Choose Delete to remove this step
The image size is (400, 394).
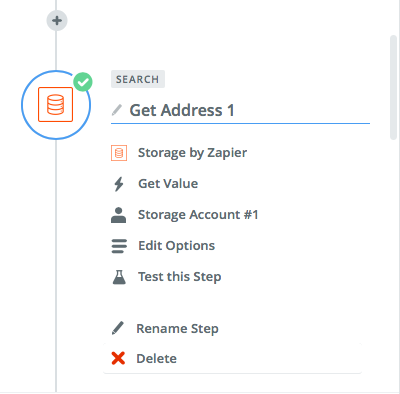[x=156, y=359]
